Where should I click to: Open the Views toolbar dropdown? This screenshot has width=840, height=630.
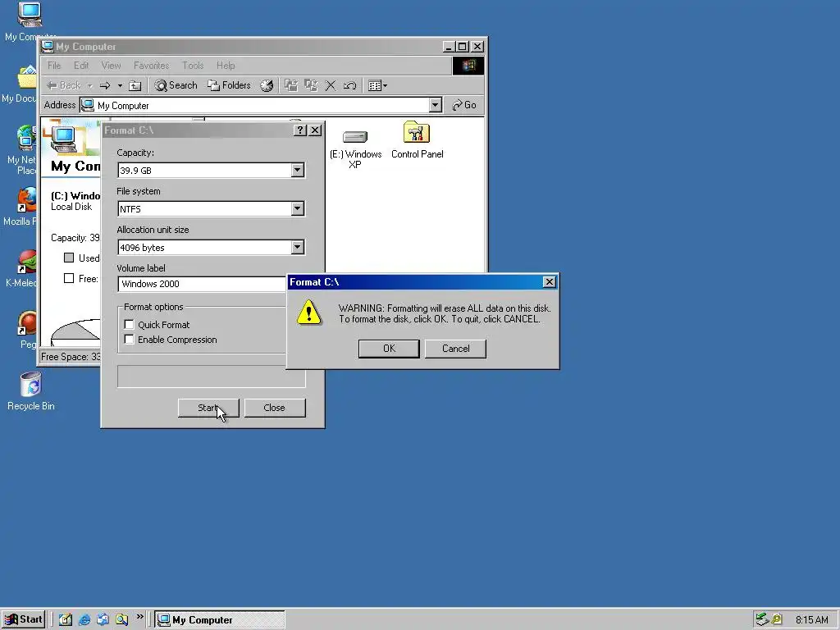coord(377,85)
